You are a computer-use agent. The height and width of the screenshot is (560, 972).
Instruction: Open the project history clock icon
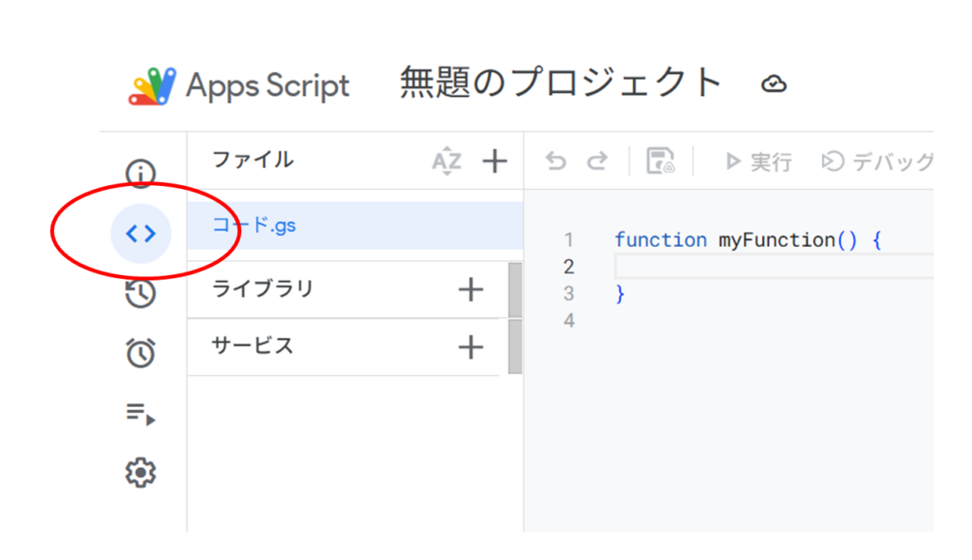pyautogui.click(x=140, y=292)
